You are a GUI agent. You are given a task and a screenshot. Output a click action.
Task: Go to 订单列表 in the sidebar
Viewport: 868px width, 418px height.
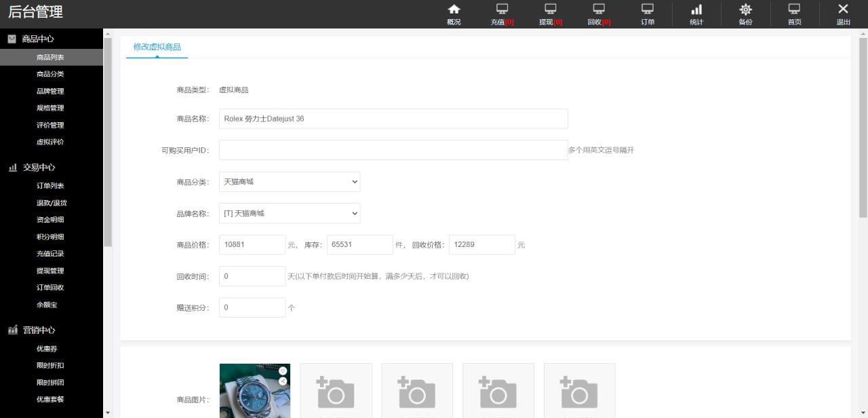click(x=50, y=186)
